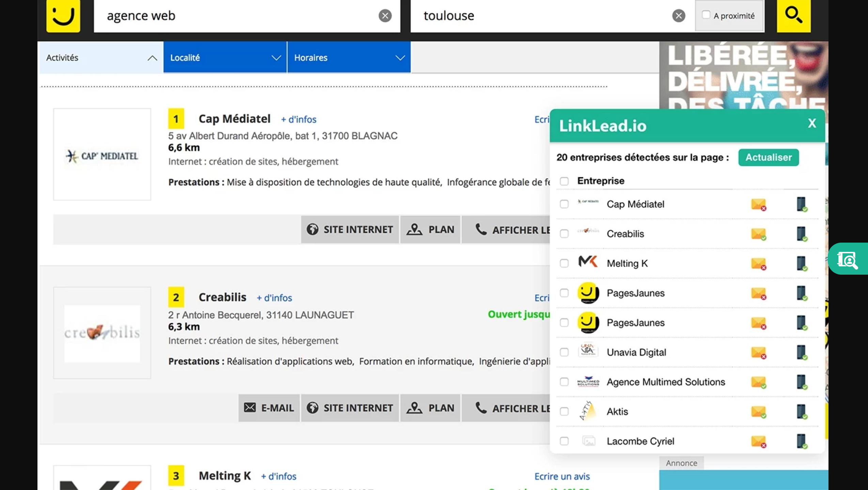The image size is (868, 490).
Task: Close the LinkLead.io panel
Action: tap(812, 123)
